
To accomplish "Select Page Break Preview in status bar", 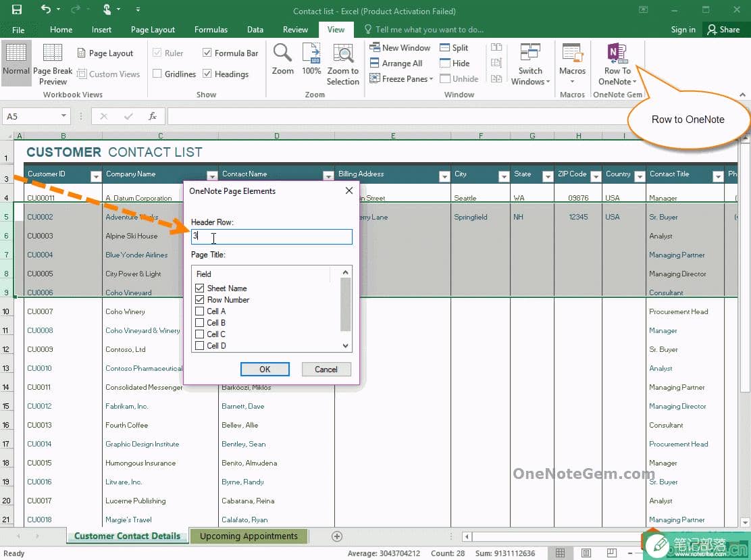I will [x=612, y=553].
